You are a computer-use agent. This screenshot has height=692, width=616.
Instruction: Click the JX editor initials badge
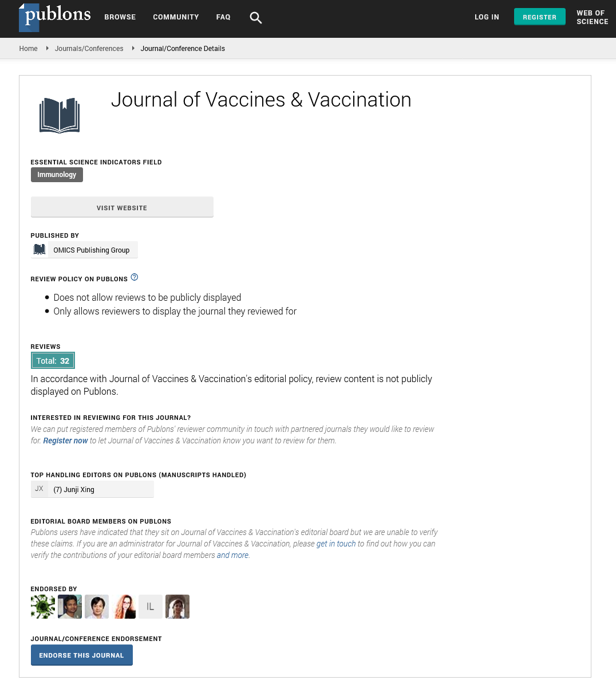[x=39, y=489]
